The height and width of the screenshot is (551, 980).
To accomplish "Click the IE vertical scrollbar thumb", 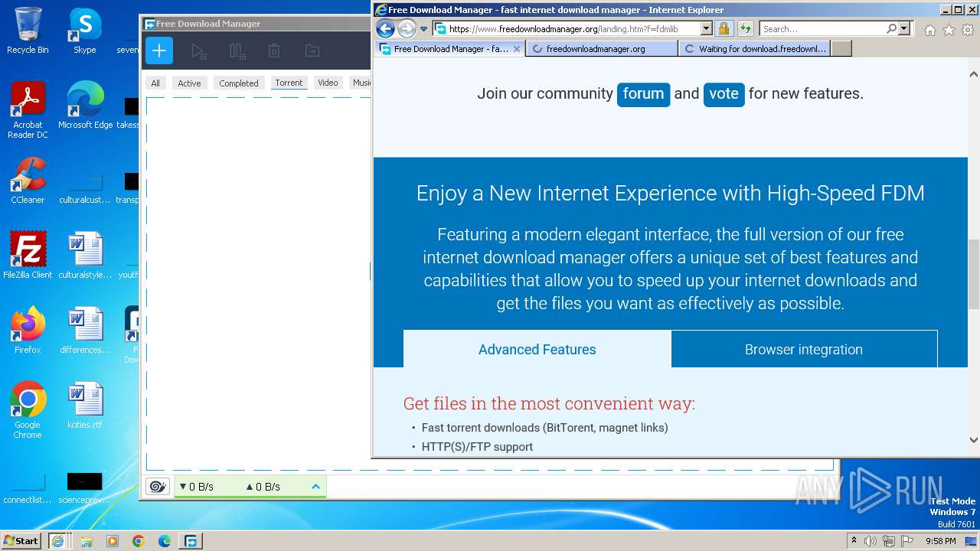I will click(x=974, y=274).
